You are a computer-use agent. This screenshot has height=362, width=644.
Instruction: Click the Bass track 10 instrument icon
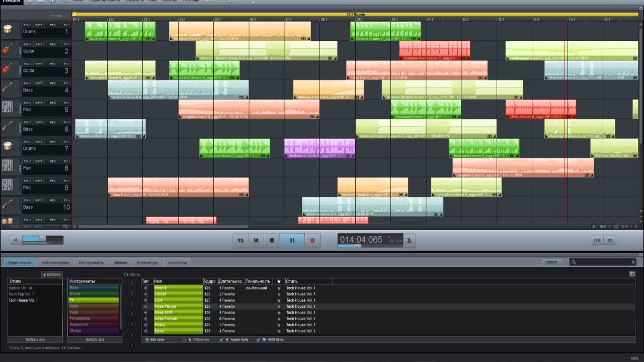tap(7, 205)
